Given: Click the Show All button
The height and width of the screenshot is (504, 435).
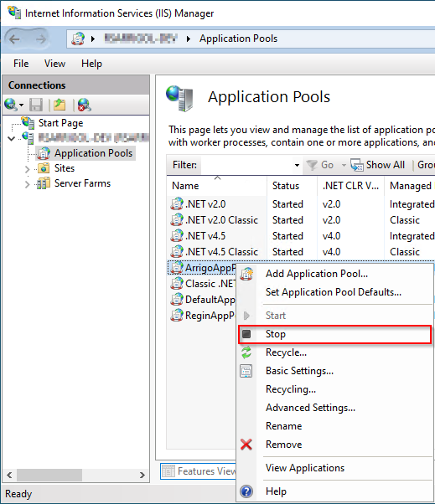Looking at the screenshot, I should pyautogui.click(x=378, y=165).
